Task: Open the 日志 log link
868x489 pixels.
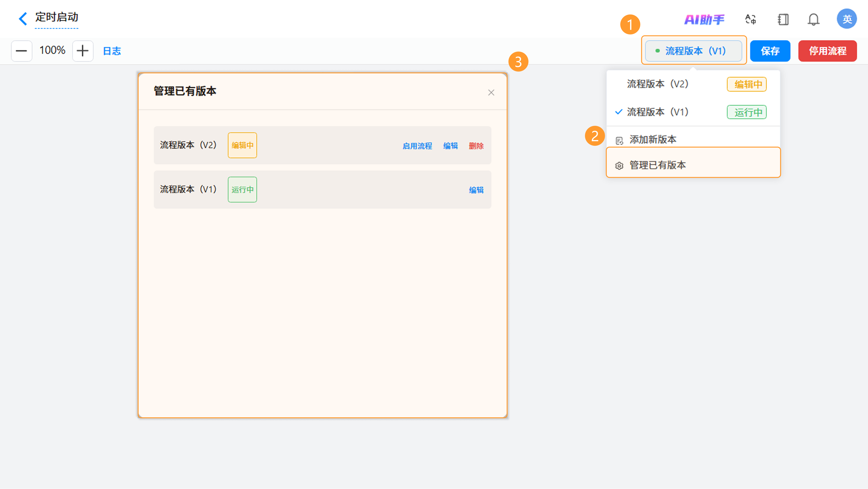Action: tap(112, 51)
